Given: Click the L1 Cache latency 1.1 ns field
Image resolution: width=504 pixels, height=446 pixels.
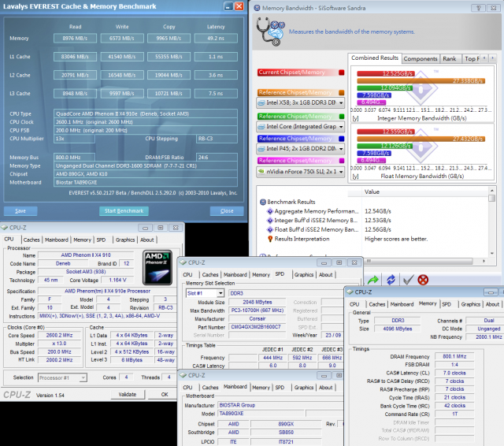Looking at the screenshot, I should [x=216, y=57].
